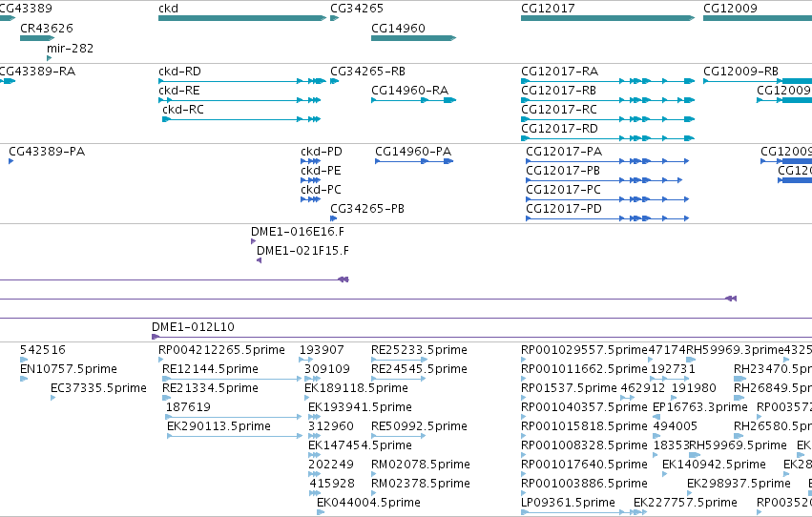Select EST RE25233.5prime
The width and height of the screenshot is (812, 517).
pyautogui.click(x=399, y=360)
